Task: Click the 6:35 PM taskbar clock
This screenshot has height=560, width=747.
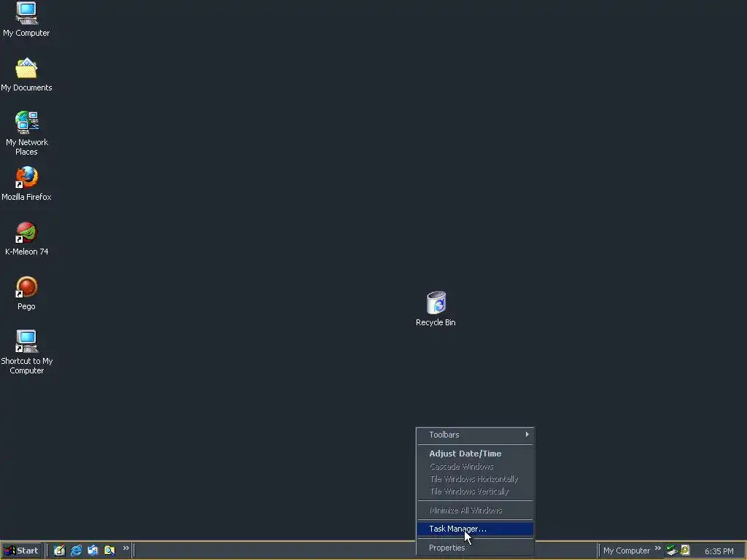Action: [x=719, y=551]
